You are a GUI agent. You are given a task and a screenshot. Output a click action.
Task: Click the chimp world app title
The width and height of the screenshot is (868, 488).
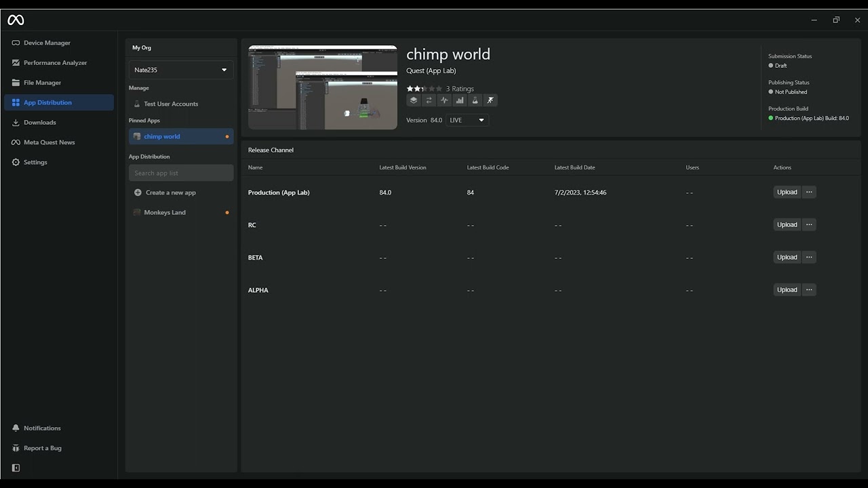tap(448, 54)
